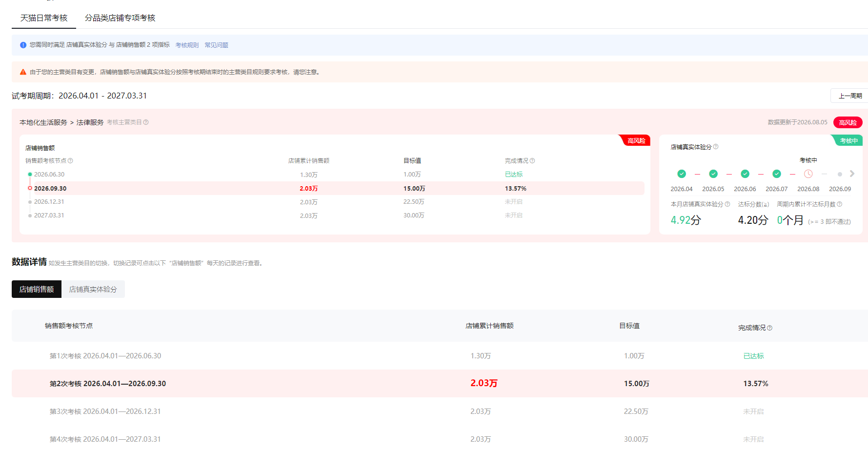Click help icon beside 完成情况 in top card
This screenshot has height=450, width=868.
coord(532,161)
